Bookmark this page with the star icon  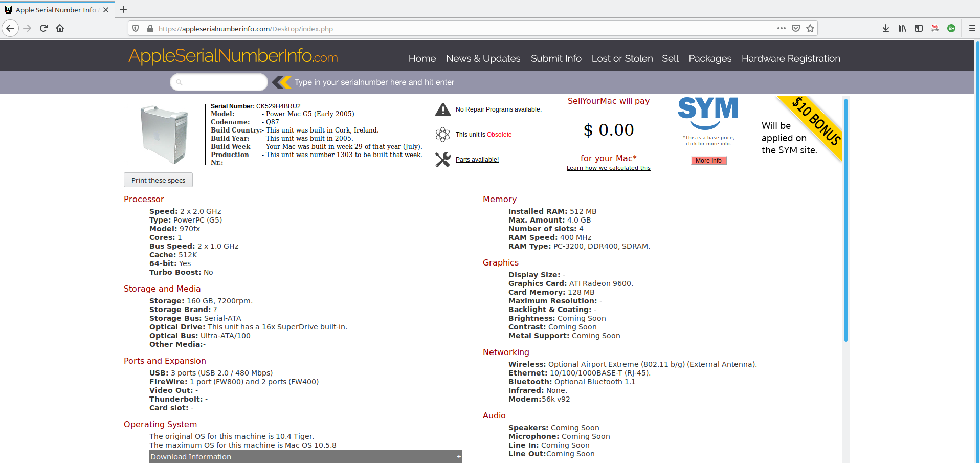(x=810, y=28)
